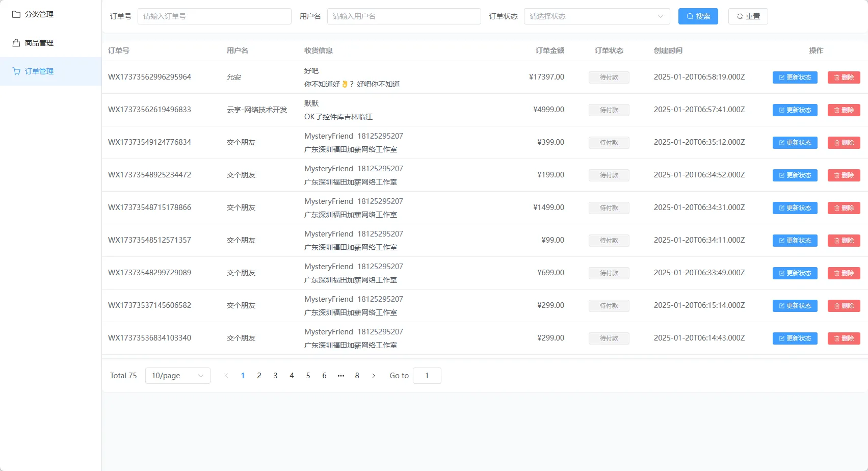Click the shopping bag icon for 商品管理

(x=15, y=43)
